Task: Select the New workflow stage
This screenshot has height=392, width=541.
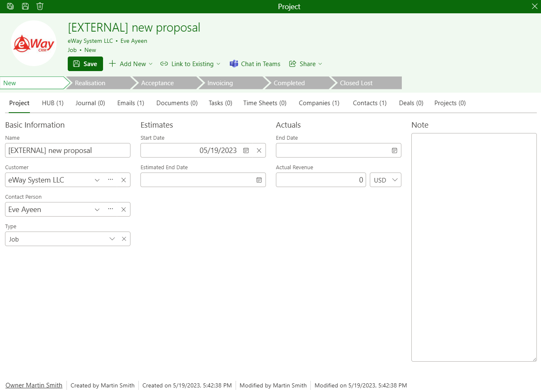Action: pos(33,83)
